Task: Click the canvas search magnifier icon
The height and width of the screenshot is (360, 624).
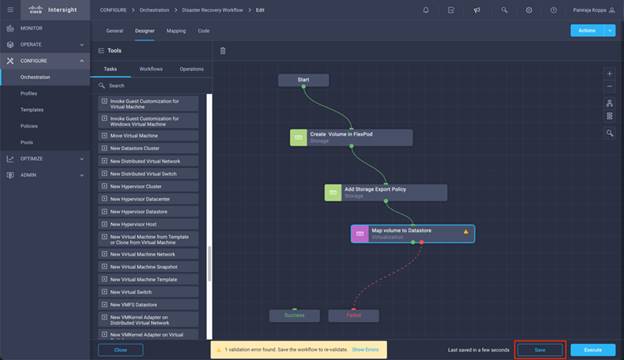Action: click(x=609, y=133)
